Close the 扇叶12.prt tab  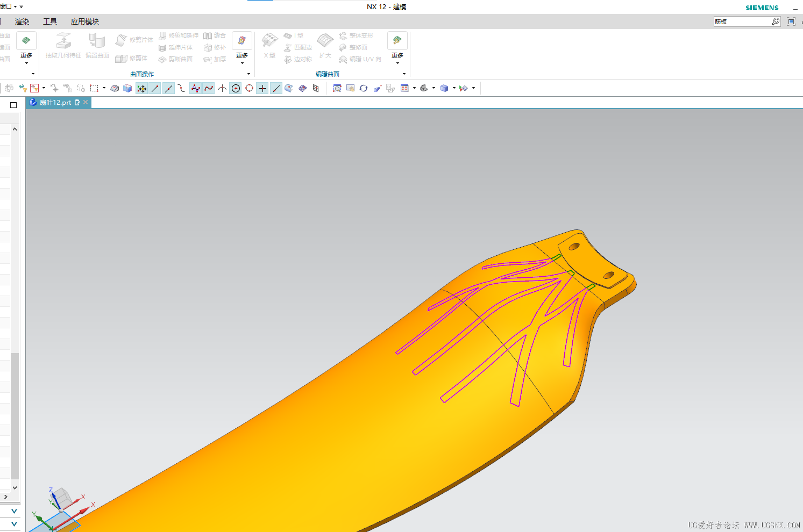click(x=86, y=102)
